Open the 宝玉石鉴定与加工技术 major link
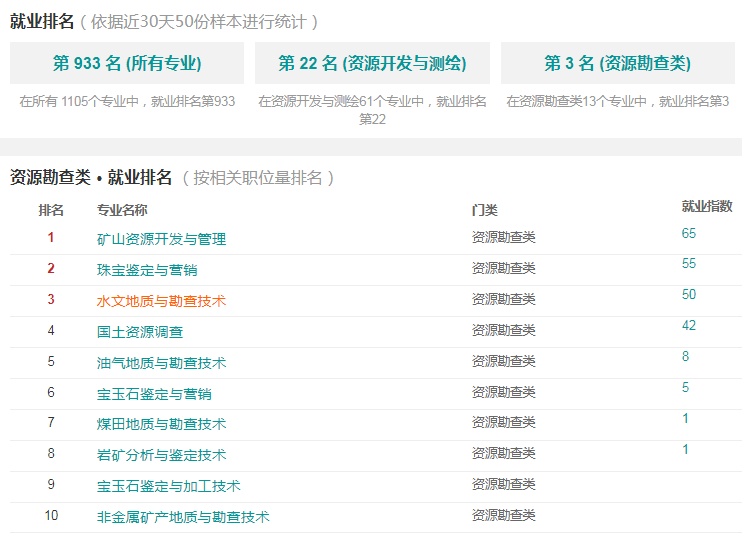The height and width of the screenshot is (538, 742). [168, 486]
